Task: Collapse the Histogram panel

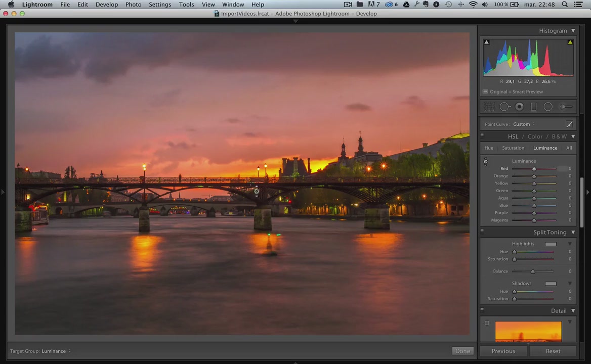Action: pos(573,31)
